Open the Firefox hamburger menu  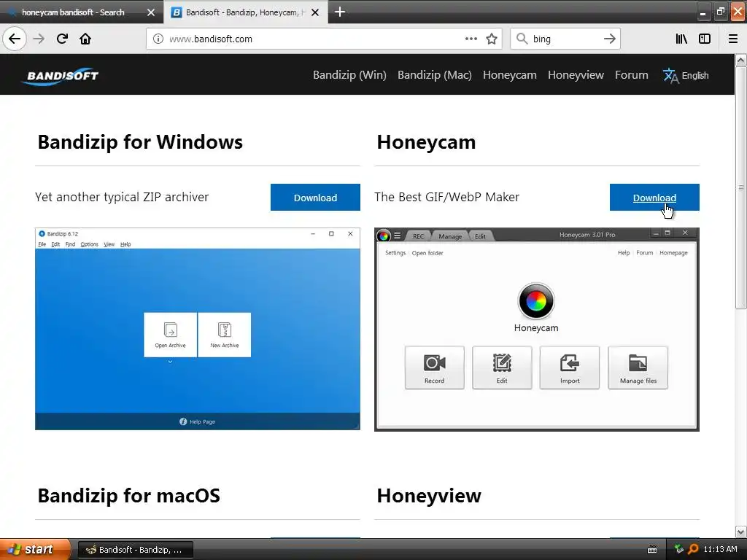733,39
